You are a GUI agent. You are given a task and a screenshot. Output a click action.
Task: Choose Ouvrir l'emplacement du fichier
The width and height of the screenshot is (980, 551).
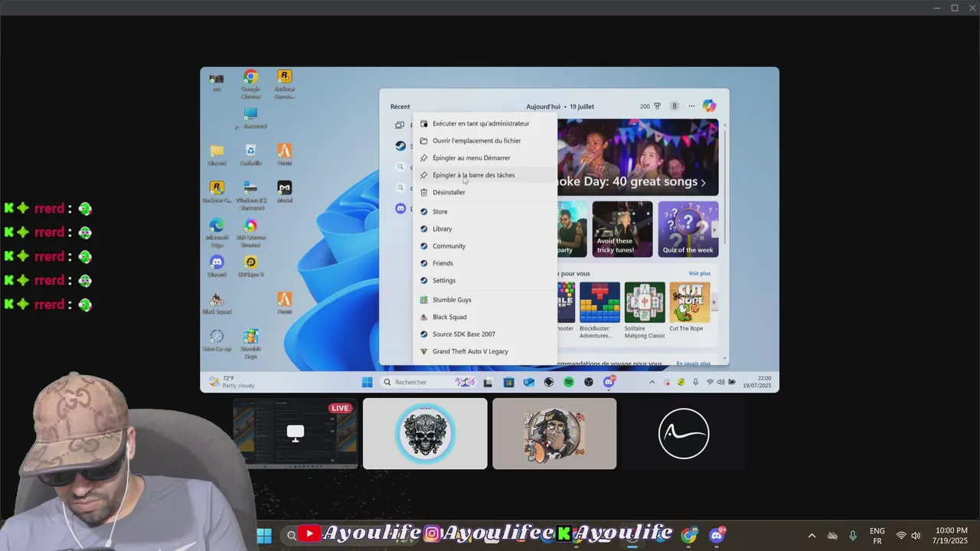coord(485,141)
